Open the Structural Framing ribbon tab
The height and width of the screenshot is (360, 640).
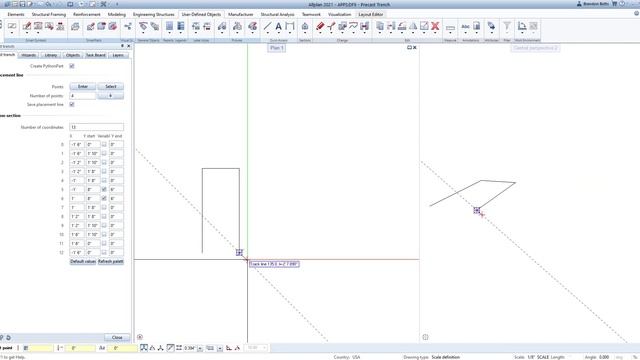(49, 14)
